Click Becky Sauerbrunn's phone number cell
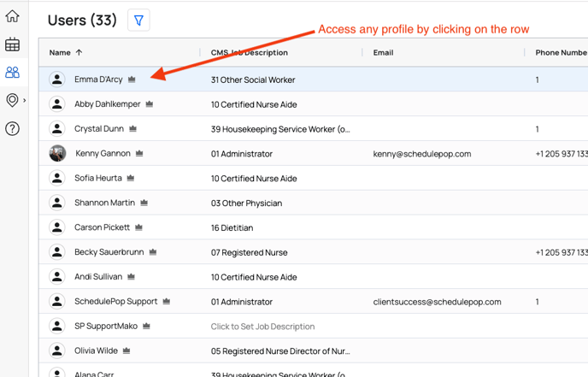The image size is (588, 377). click(562, 252)
